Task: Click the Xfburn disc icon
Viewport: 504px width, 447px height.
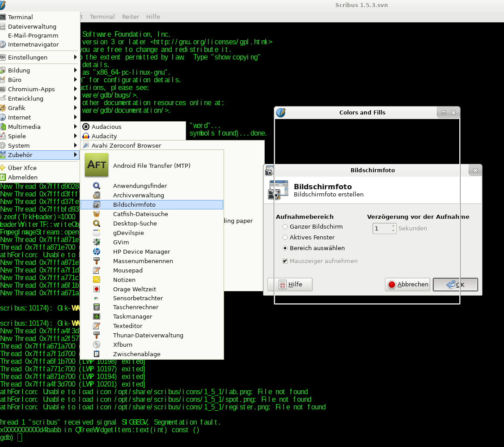Action: 97,345
